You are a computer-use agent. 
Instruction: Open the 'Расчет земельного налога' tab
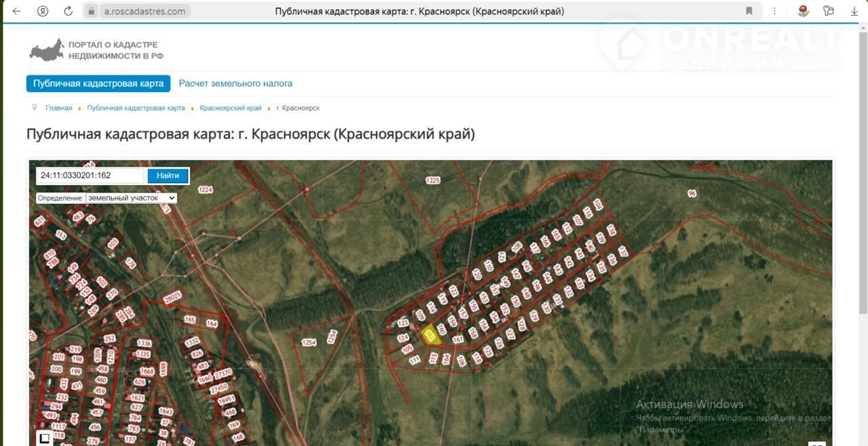click(x=235, y=83)
